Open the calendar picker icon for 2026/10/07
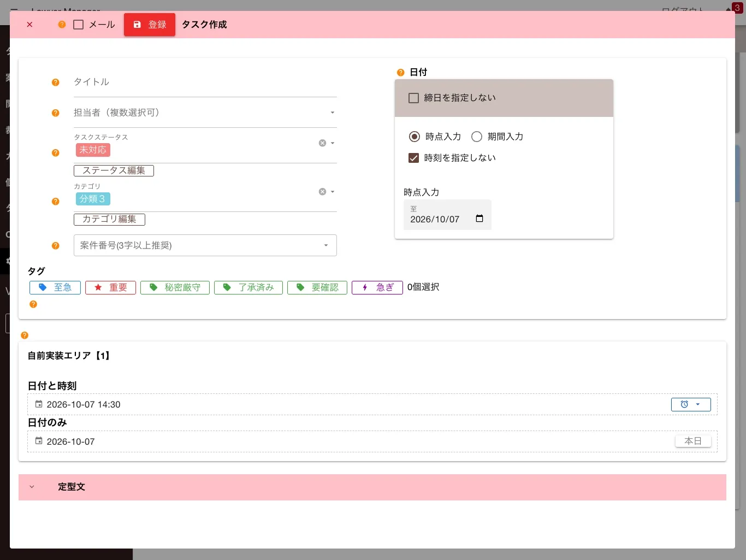Image resolution: width=746 pixels, height=560 pixels. (479, 219)
